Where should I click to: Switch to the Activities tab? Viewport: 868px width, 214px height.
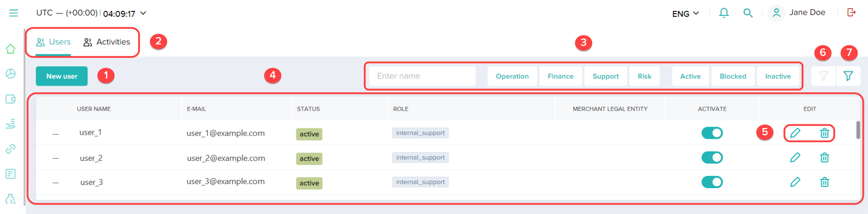point(107,42)
